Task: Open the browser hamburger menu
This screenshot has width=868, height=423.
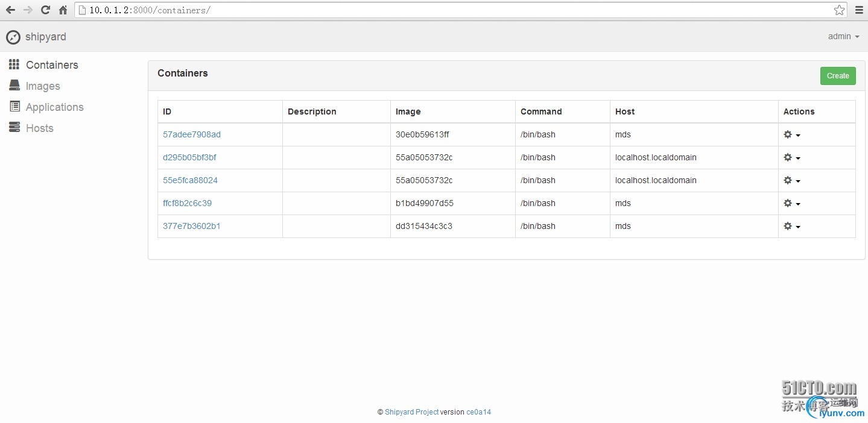Action: (859, 10)
